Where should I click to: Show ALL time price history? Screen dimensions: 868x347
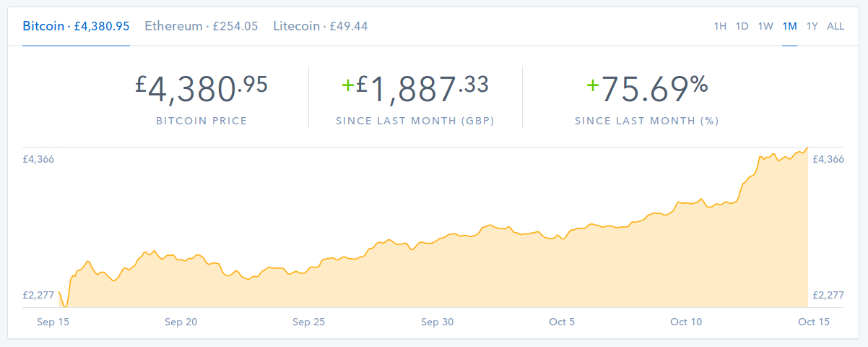(836, 27)
